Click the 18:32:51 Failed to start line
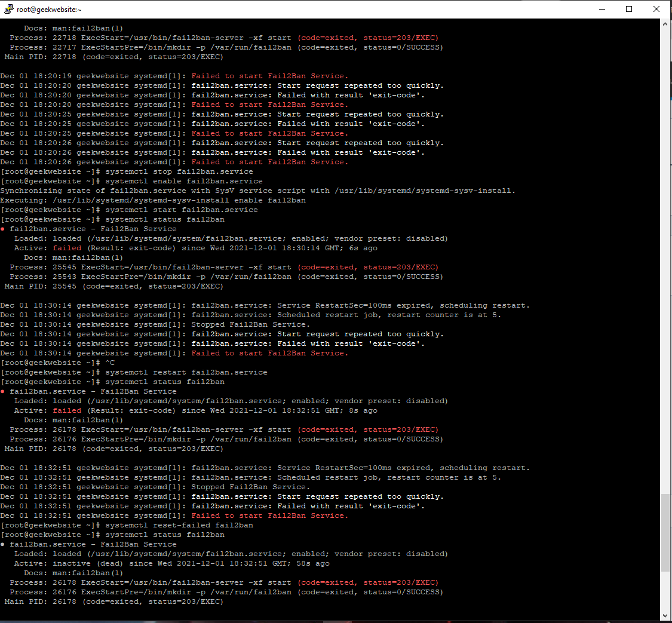The image size is (672, 623). [x=174, y=516]
